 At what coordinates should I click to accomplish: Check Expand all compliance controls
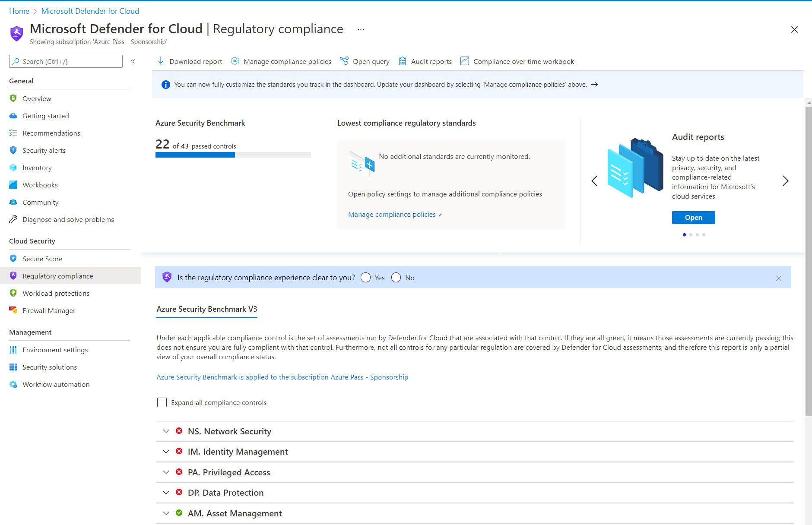point(162,402)
